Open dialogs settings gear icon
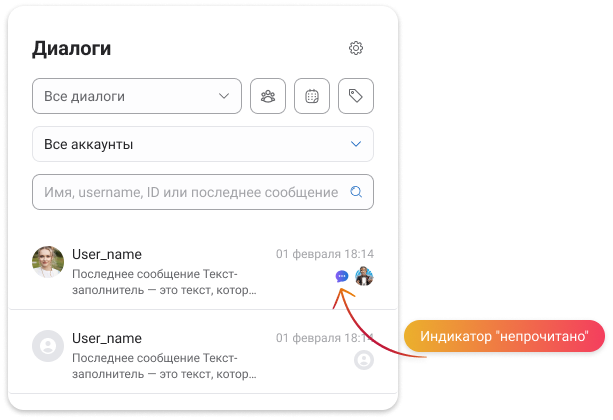This screenshot has height=420, width=613. coord(356,48)
